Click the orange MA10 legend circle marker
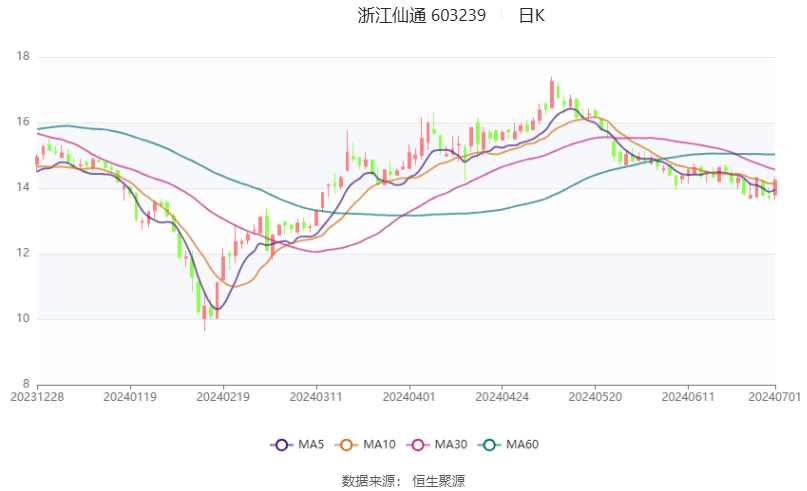 pos(349,444)
